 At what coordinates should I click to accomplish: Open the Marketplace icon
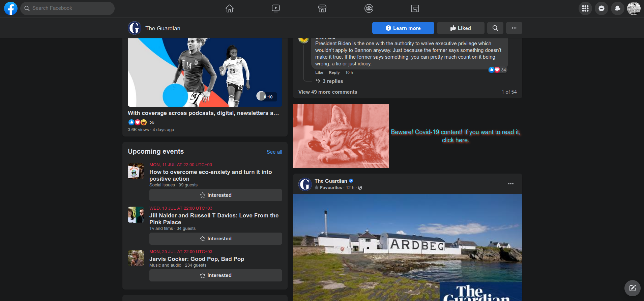tap(322, 8)
